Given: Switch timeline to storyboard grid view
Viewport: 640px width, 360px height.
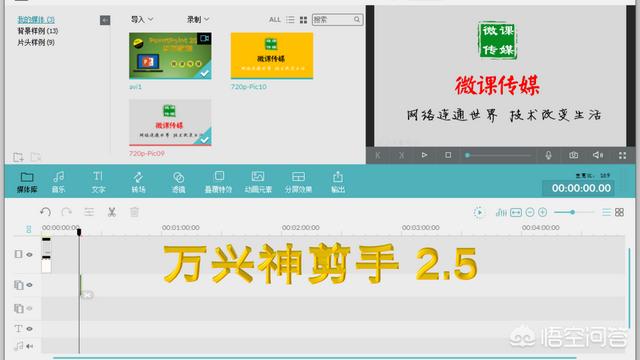Looking at the screenshot, I should [x=619, y=212].
